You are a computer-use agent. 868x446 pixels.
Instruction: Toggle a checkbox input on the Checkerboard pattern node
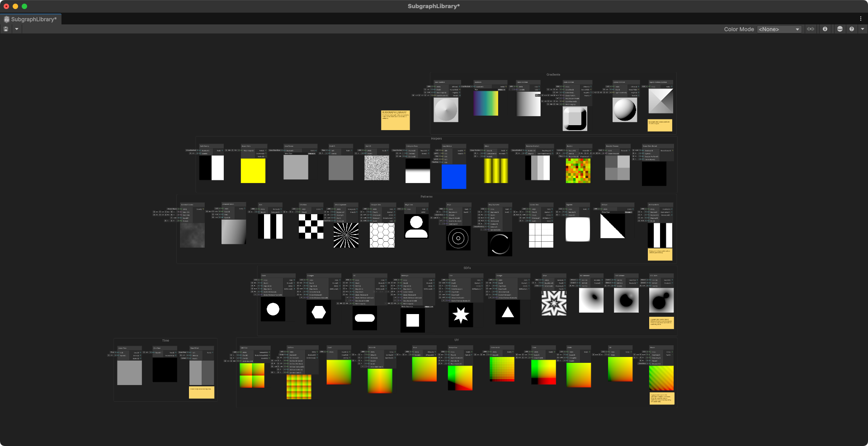(x=297, y=212)
